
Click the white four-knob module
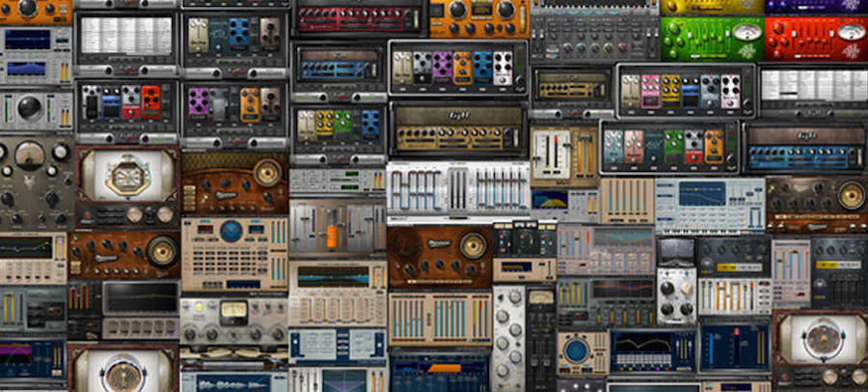pyautogui.click(x=676, y=296)
